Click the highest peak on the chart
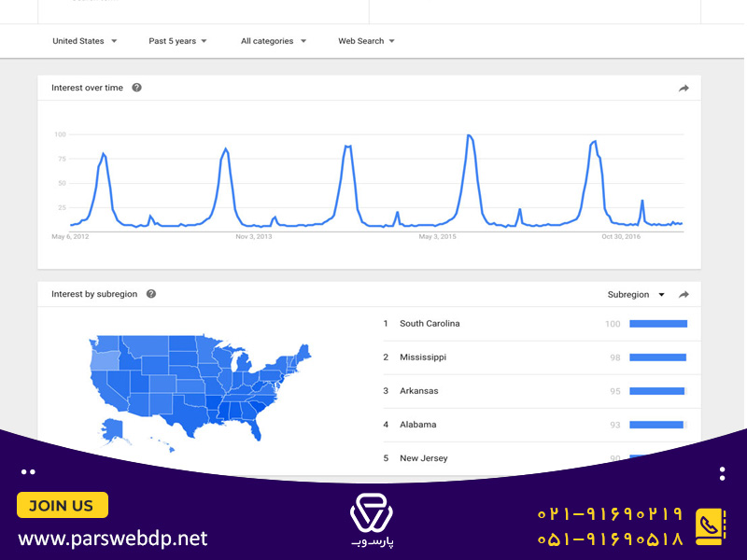 [x=470, y=136]
